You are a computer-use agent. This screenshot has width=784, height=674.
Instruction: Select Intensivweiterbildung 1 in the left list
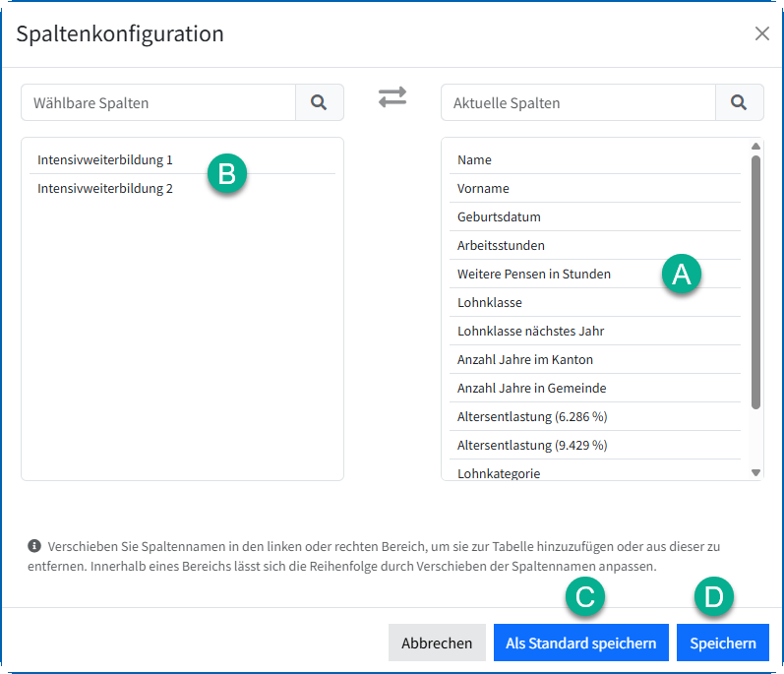tap(105, 159)
